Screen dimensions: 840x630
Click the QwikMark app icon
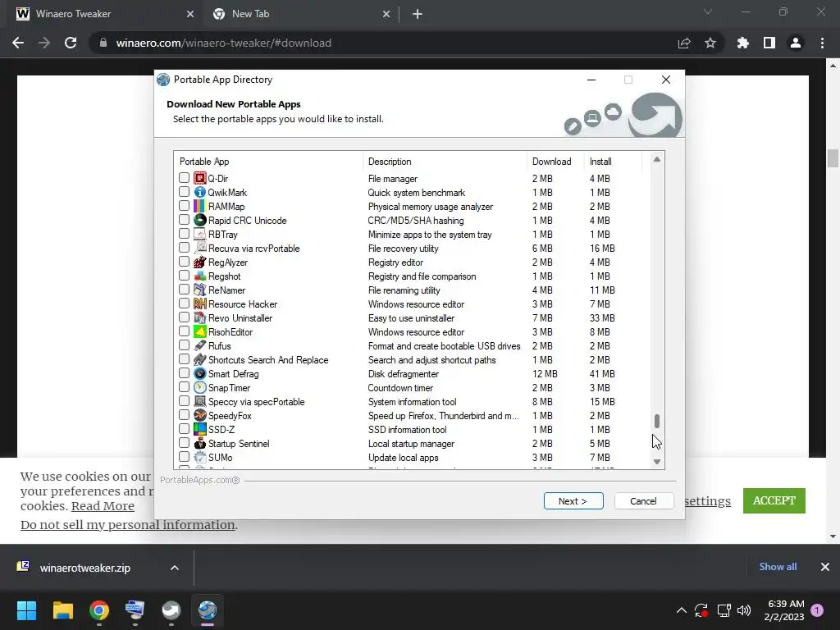tap(200, 192)
